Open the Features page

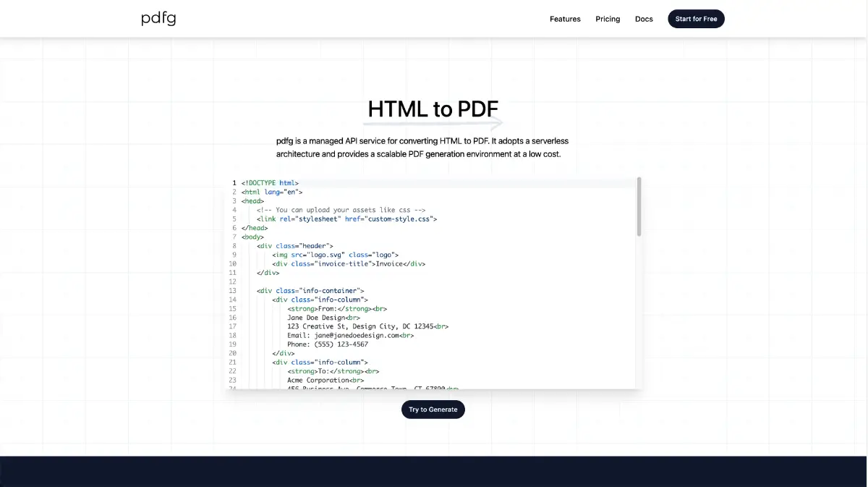[x=565, y=19]
